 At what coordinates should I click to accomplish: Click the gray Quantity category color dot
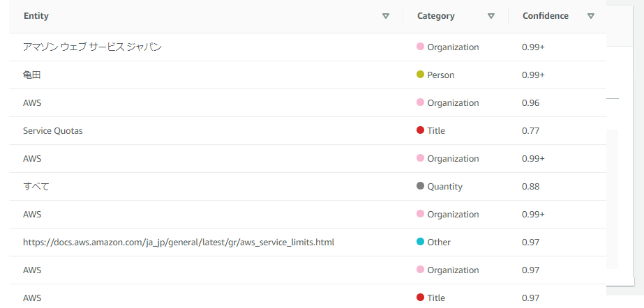pos(420,186)
